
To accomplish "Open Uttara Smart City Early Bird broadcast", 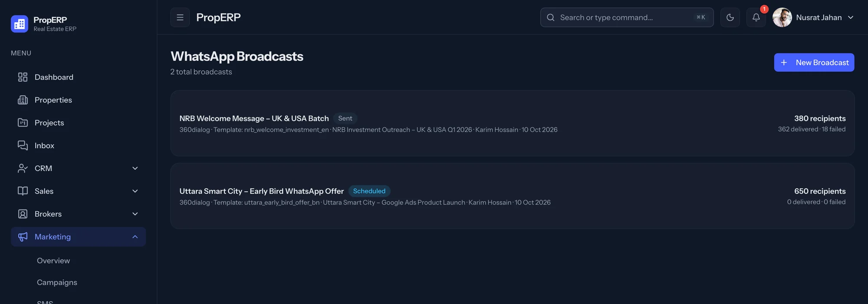I will 513,196.
